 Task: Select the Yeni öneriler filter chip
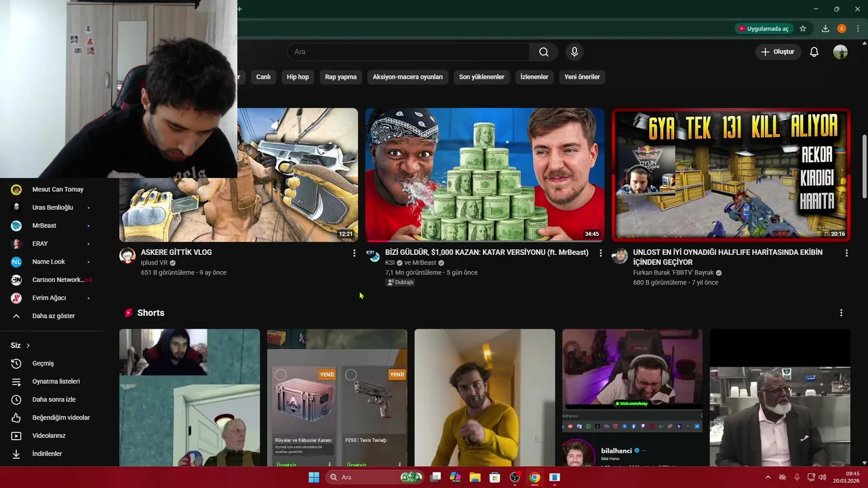(582, 77)
